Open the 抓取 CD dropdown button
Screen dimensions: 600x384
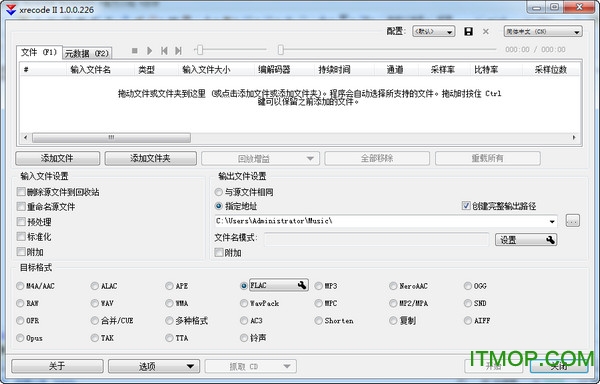click(x=250, y=366)
